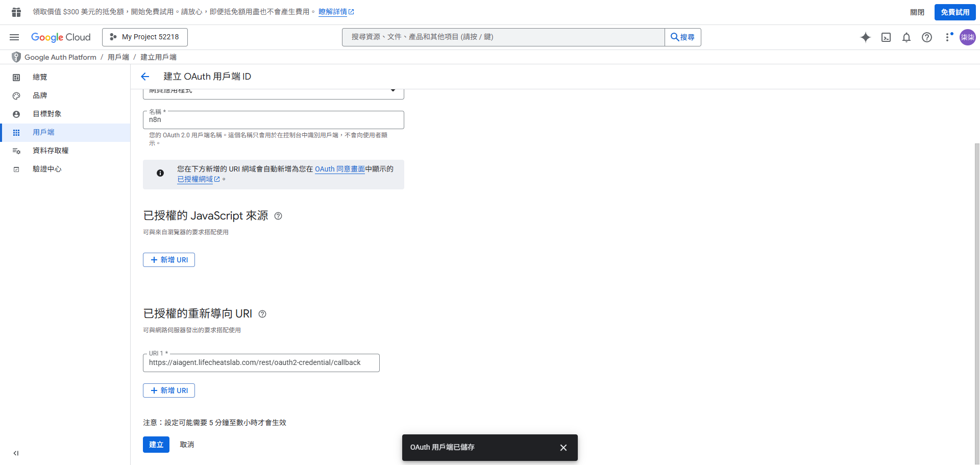Click your account avatar
980x465 pixels.
point(967,37)
